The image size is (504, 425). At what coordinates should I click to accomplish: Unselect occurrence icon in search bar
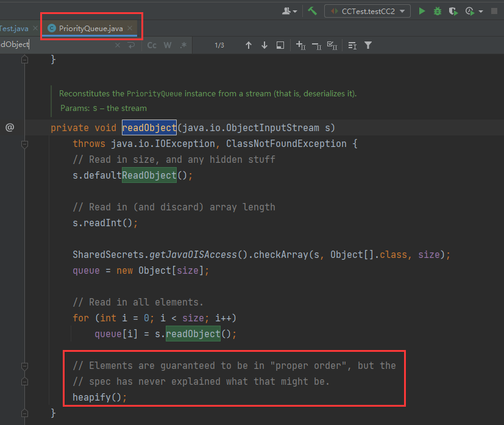pos(317,46)
